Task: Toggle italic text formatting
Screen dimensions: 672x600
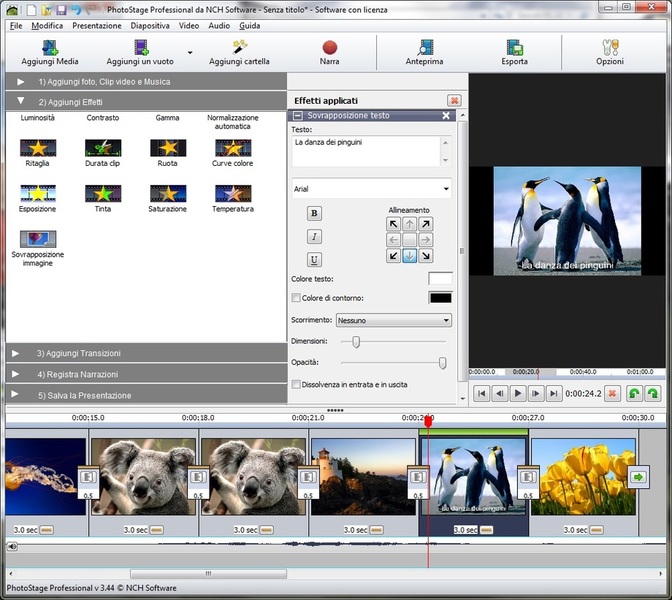Action: pyautogui.click(x=314, y=237)
